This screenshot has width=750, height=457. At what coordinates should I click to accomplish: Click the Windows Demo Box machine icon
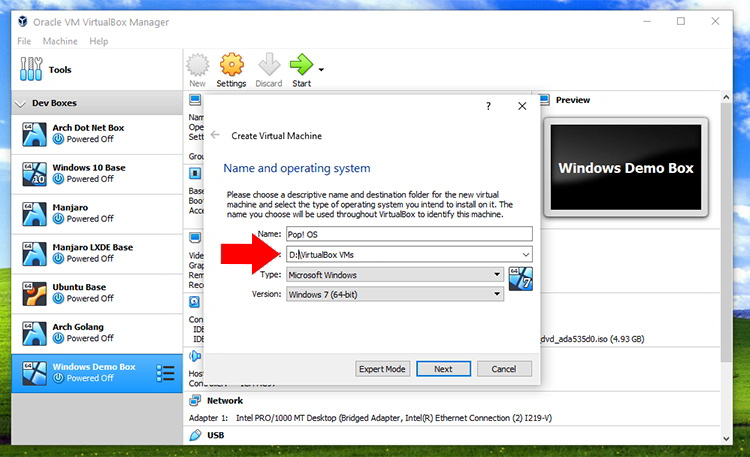[34, 373]
